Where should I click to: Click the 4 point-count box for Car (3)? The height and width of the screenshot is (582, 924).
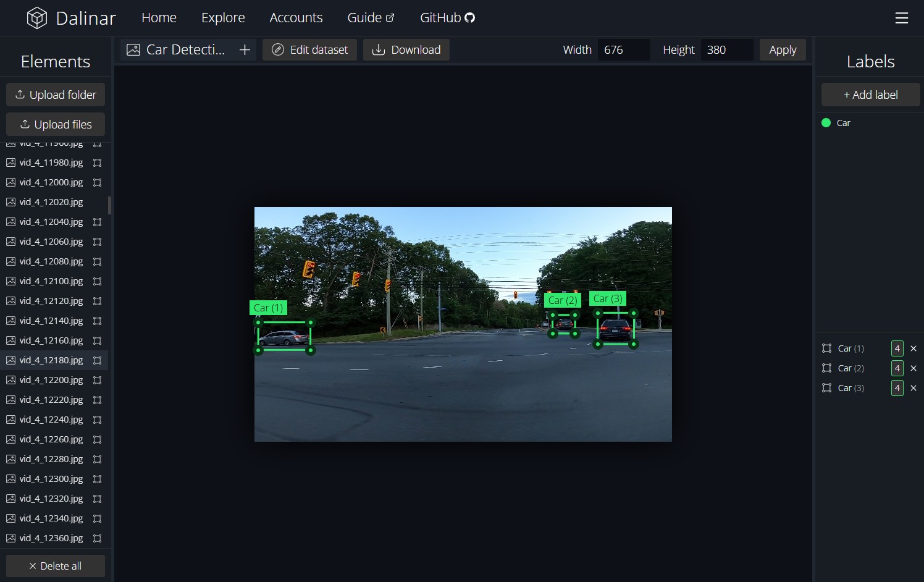point(897,387)
